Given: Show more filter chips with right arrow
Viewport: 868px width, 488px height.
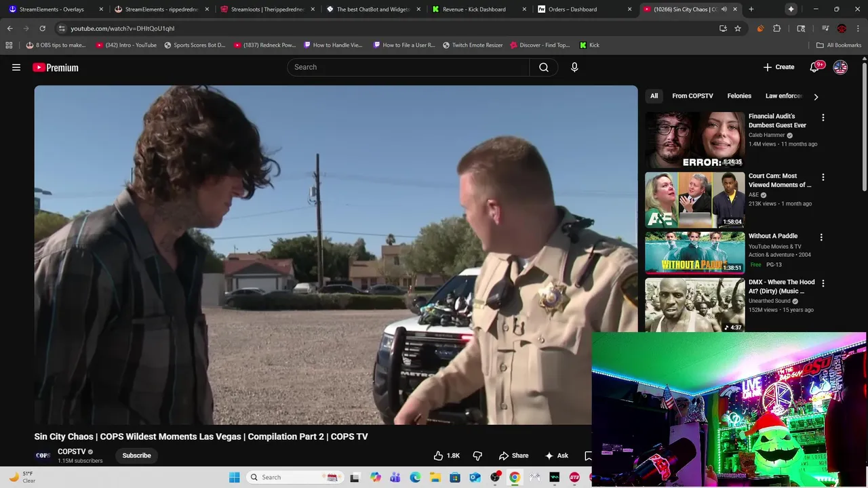Looking at the screenshot, I should pos(816,96).
